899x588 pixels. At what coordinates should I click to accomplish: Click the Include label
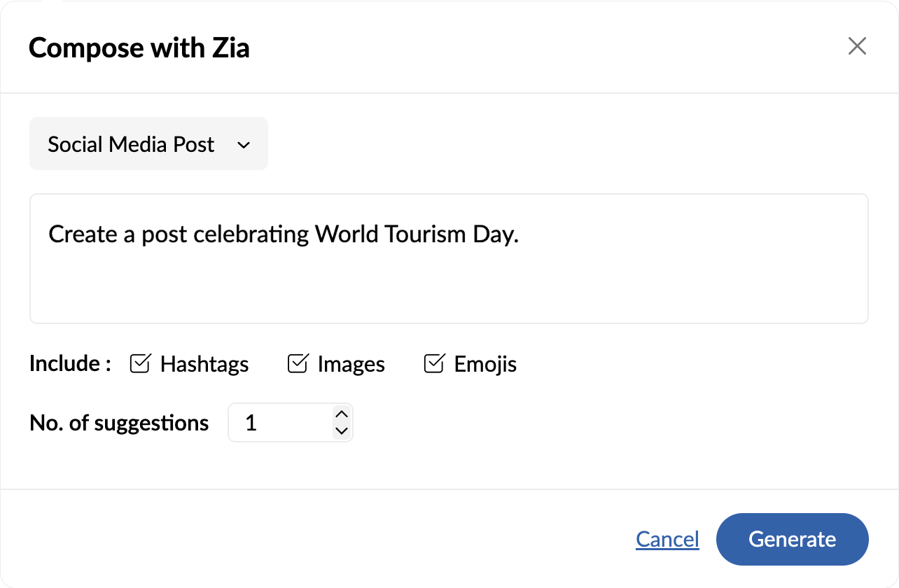point(70,364)
